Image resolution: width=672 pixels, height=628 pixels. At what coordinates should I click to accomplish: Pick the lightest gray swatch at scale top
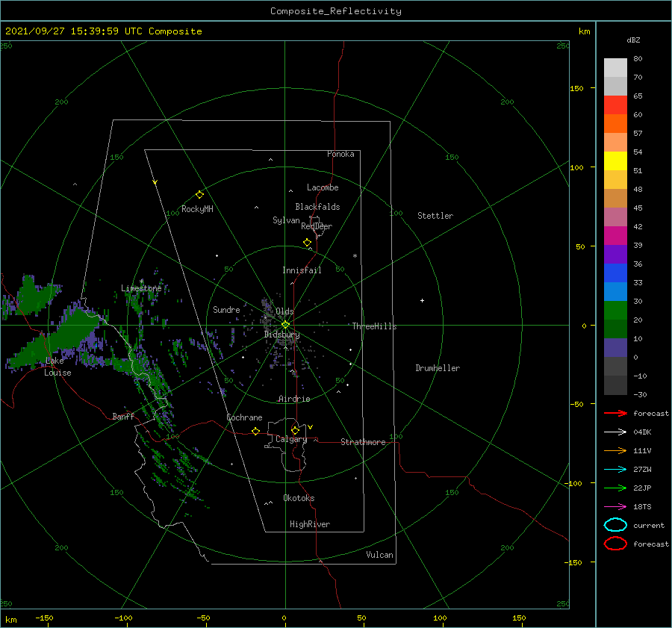pos(615,67)
